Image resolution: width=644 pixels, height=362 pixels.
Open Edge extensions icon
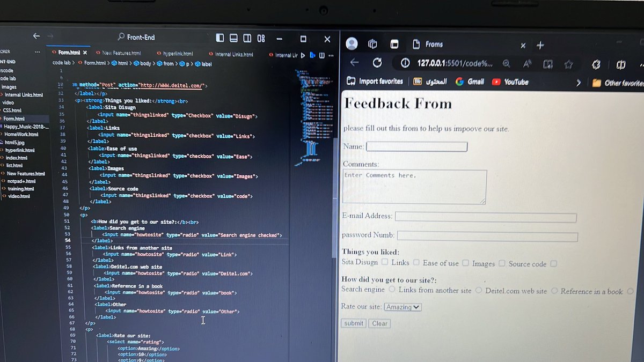tap(596, 65)
